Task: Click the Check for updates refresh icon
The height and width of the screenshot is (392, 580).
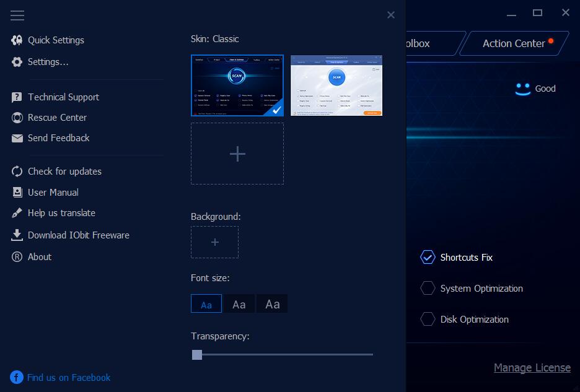Action: (x=17, y=171)
